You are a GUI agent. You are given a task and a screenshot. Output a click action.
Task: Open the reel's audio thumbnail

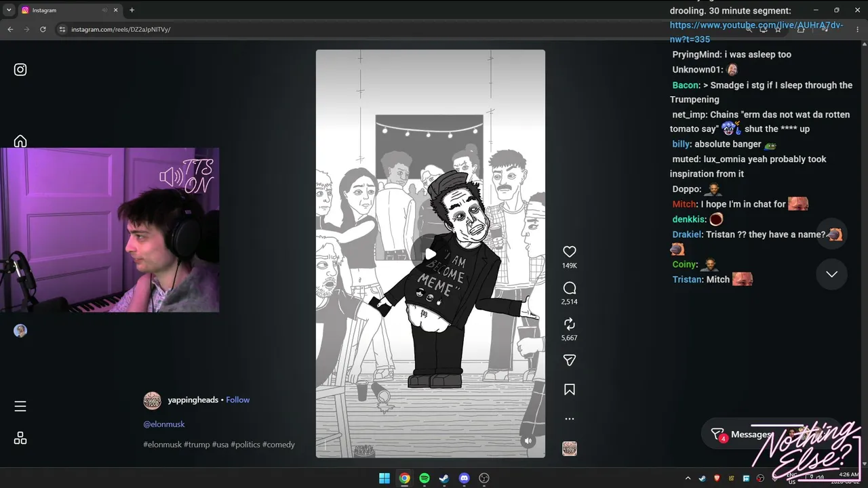(570, 449)
